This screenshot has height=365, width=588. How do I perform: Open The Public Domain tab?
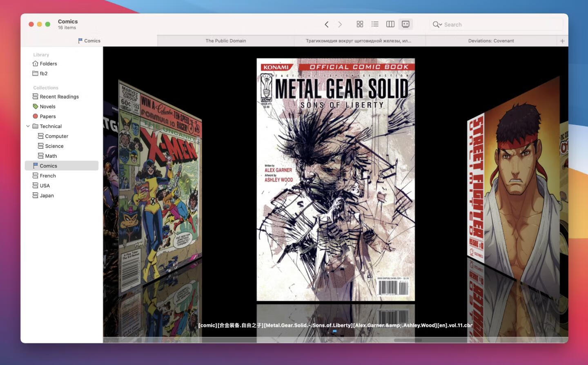tap(225, 41)
